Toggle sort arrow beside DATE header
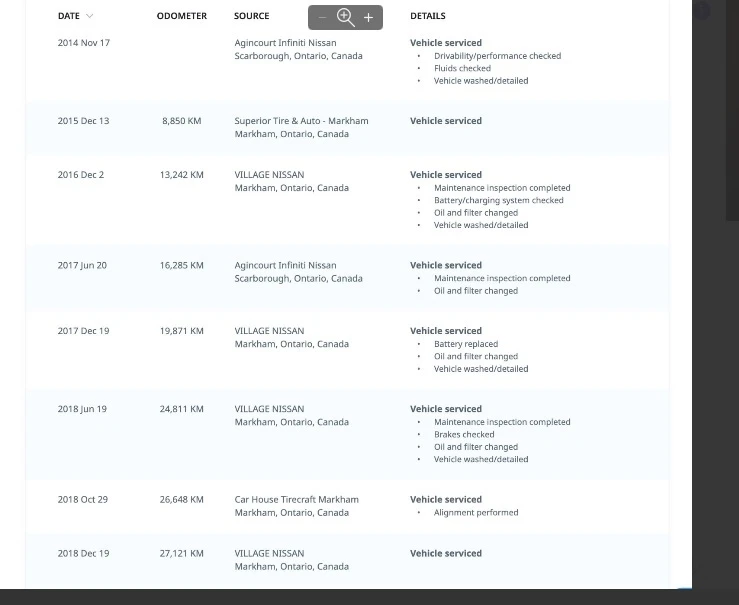This screenshot has height=605, width=739. (x=90, y=16)
